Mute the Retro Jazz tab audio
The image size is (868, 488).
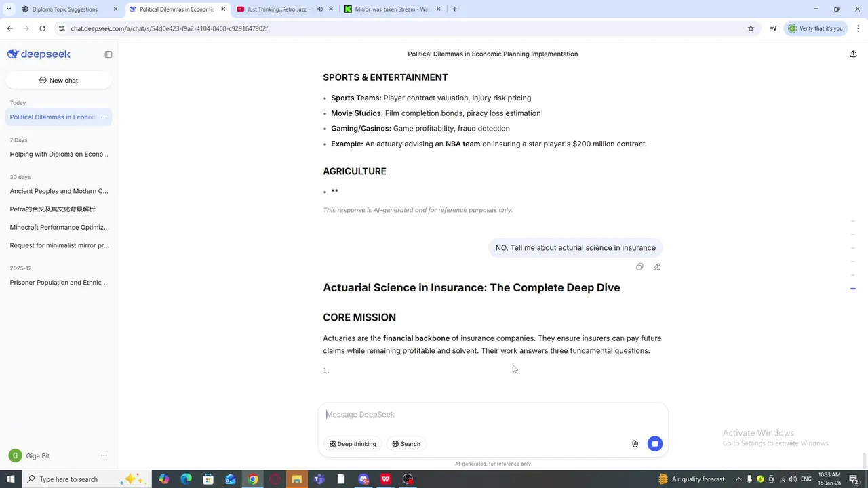point(320,9)
